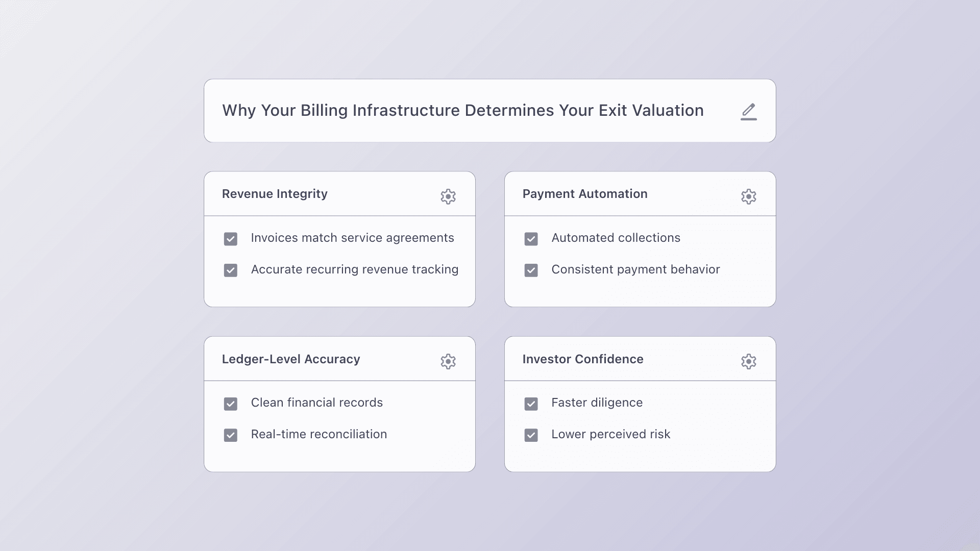Toggle Lower perceived risk checkbox
This screenshot has height=551, width=980.
click(531, 435)
